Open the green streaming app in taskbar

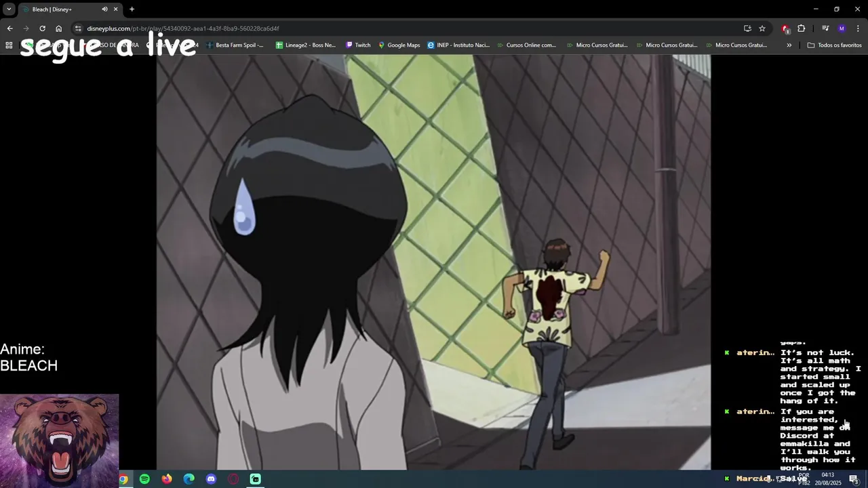pos(256,479)
